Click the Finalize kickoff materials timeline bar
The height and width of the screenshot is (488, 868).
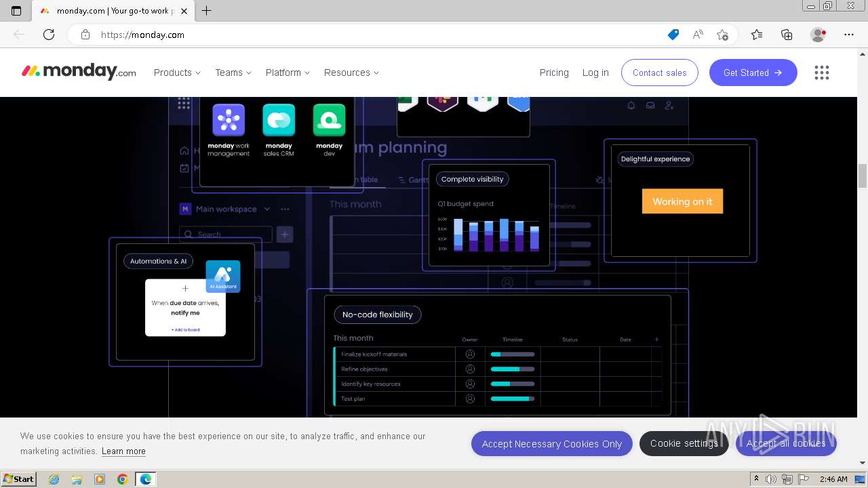[513, 354]
